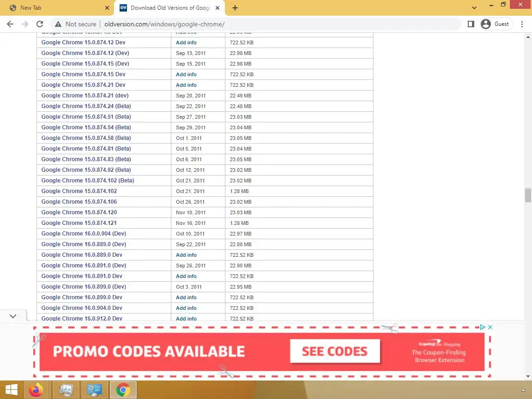This screenshot has height=399, width=532.
Task: Open Google Chrome 16.0.0.904 (Dev)
Action: pyautogui.click(x=84, y=233)
